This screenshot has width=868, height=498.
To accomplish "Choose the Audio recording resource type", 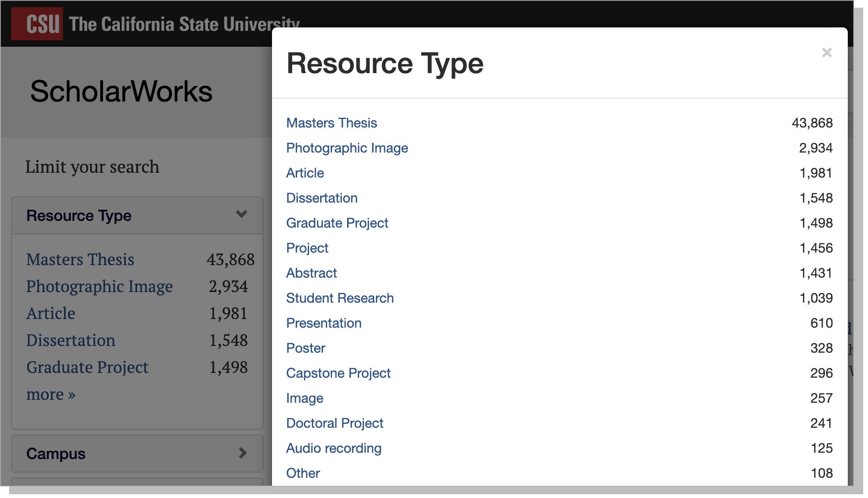I will [x=334, y=448].
